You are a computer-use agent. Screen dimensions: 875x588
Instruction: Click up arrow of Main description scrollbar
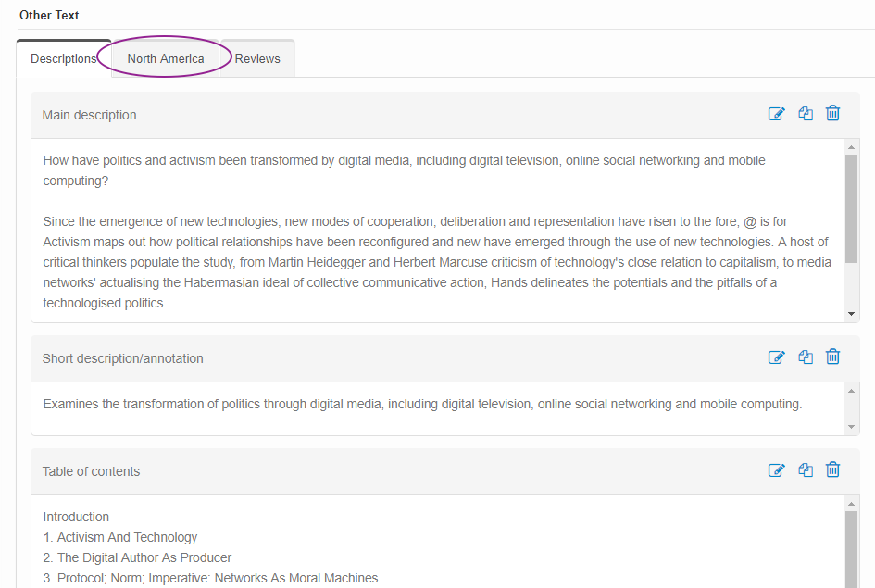(x=851, y=147)
